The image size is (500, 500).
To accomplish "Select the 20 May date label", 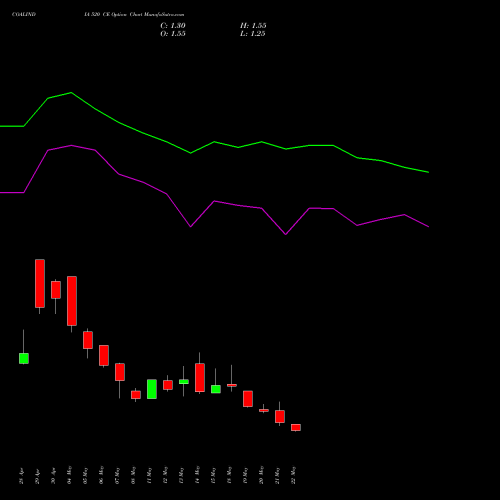I will coord(262,475).
